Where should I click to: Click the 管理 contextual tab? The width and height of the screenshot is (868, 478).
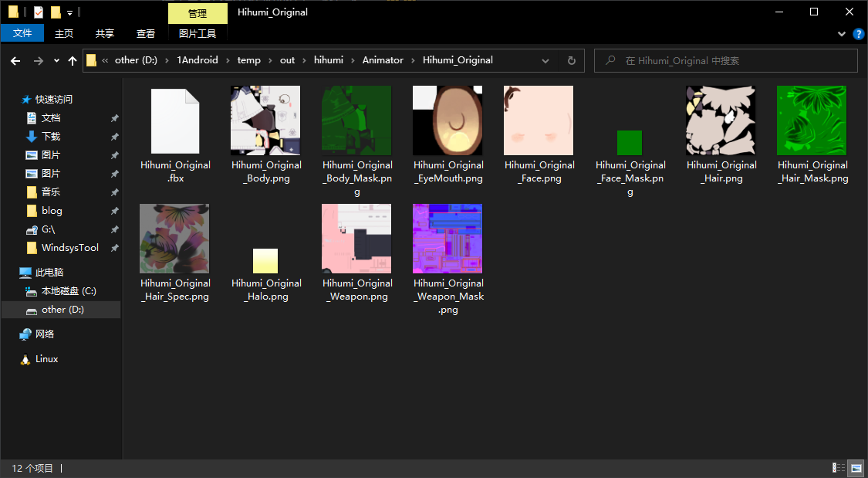(198, 13)
